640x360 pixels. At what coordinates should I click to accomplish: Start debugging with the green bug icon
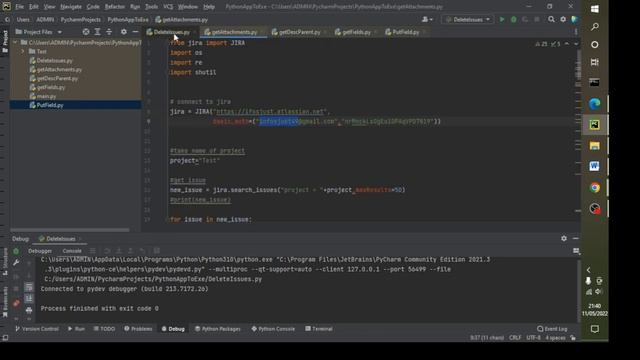pyautogui.click(x=513, y=19)
